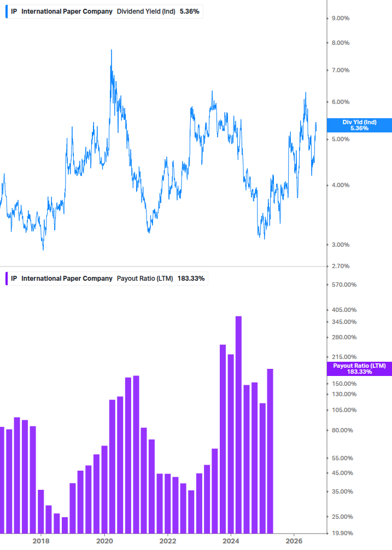The image size is (392, 550).
Task: Click the 345.00% axis label
Action: [x=344, y=322]
